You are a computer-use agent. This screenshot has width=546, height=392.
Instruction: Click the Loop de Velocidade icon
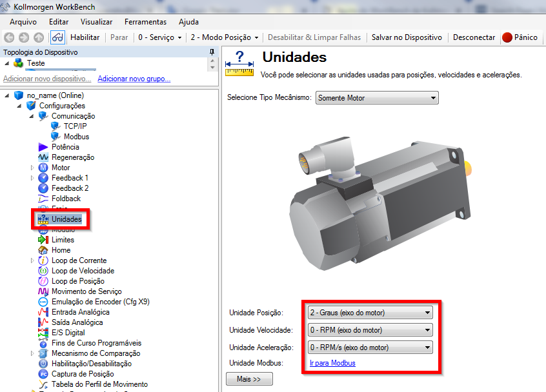coord(43,271)
